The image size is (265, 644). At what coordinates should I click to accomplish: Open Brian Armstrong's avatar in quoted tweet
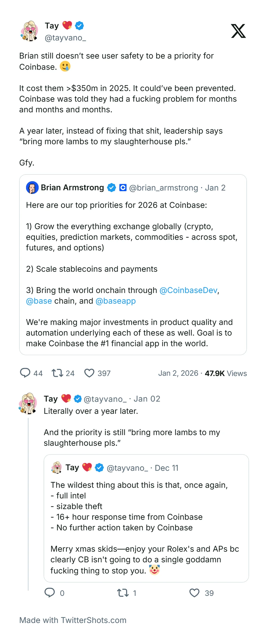32,188
